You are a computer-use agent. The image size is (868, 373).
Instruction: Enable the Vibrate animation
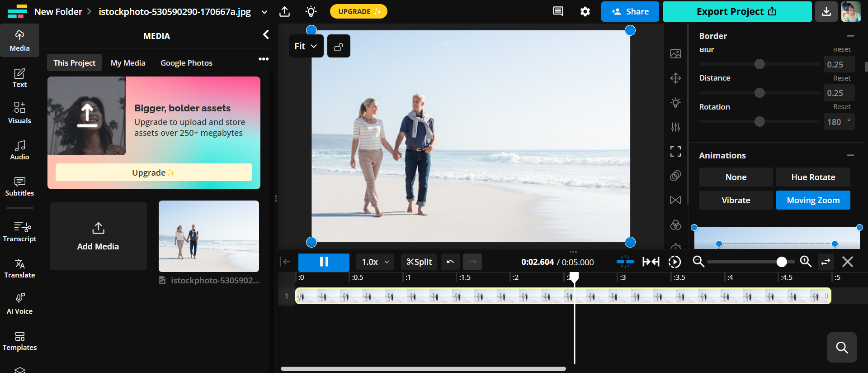pos(736,200)
